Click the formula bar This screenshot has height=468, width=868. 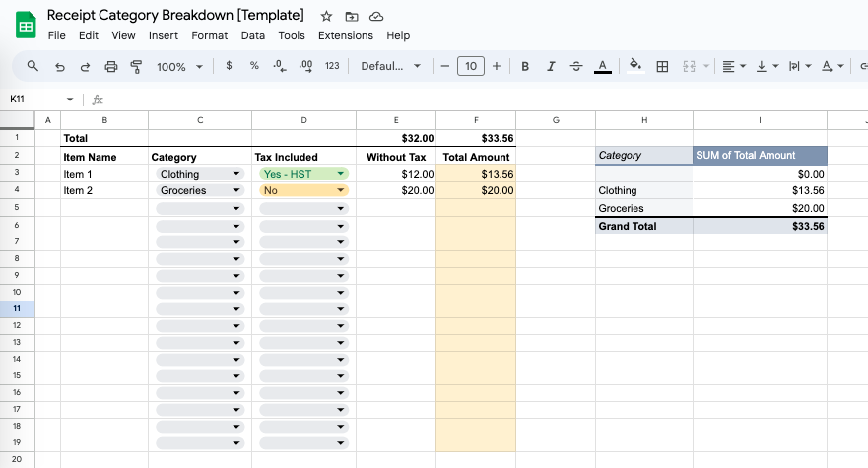[x=487, y=100]
